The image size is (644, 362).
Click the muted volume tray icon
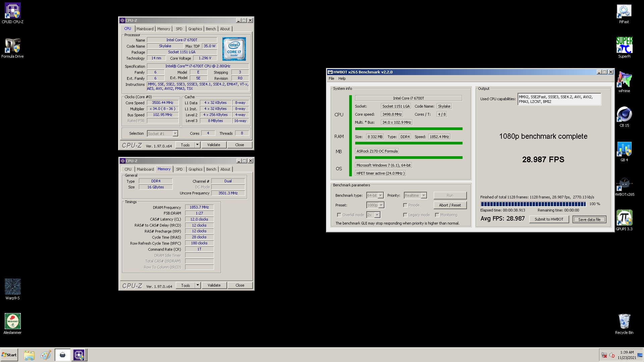click(612, 355)
